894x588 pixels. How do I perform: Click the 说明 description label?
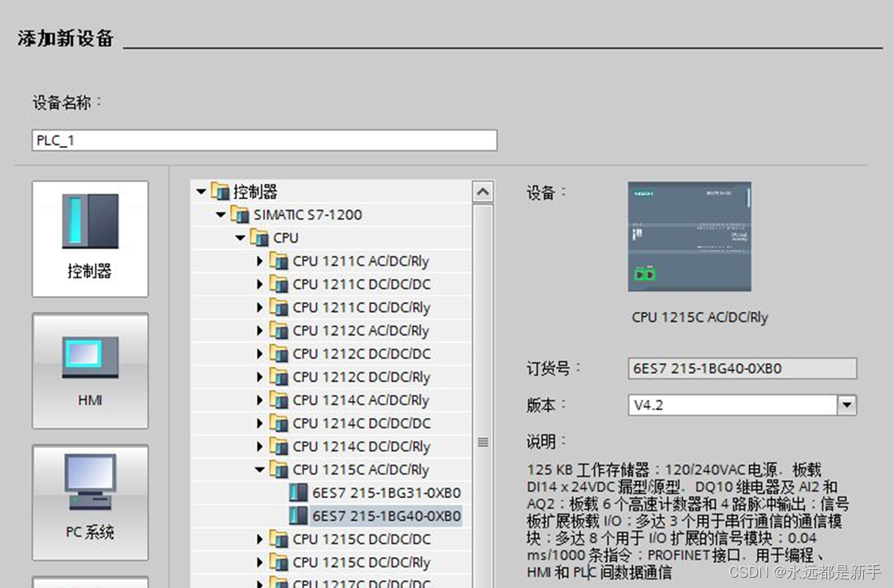coord(547,442)
